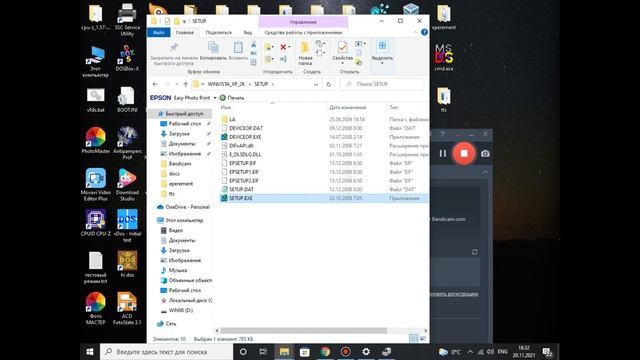
Task: Open Загрузки under Quick access
Action: (x=179, y=134)
